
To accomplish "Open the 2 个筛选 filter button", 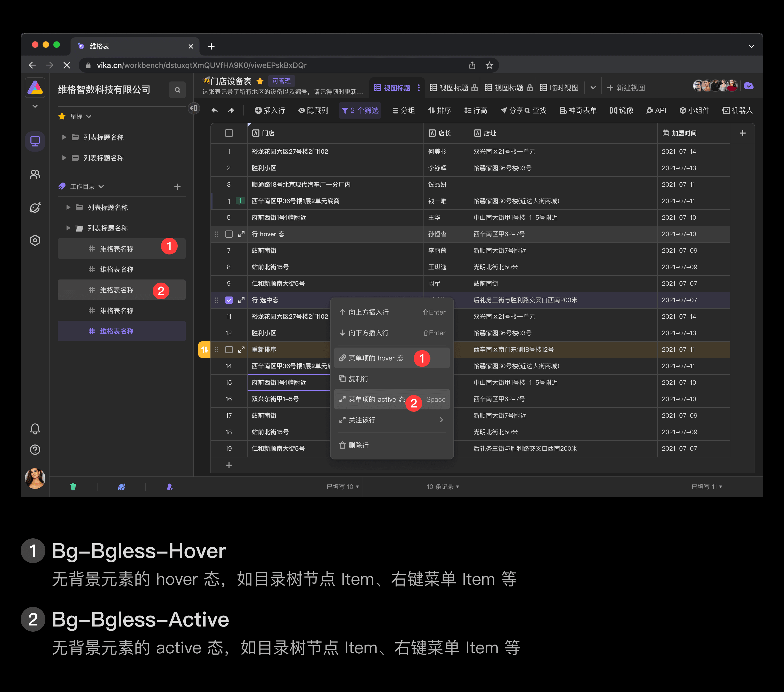I will (x=360, y=110).
